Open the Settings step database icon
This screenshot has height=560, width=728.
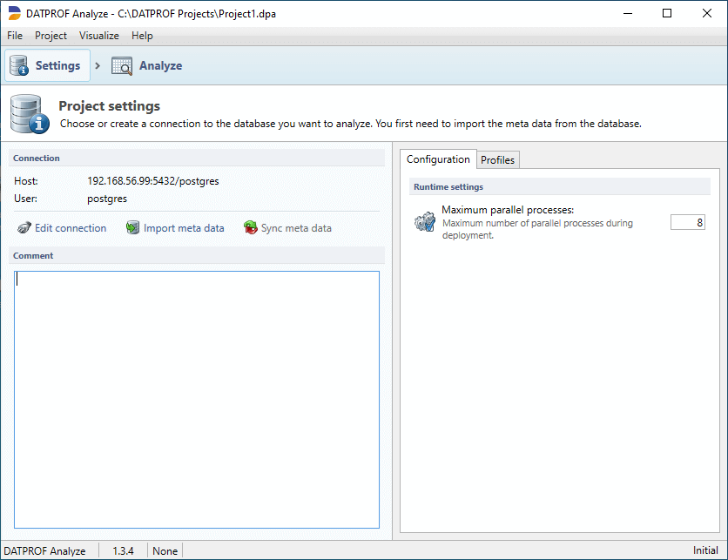click(19, 65)
